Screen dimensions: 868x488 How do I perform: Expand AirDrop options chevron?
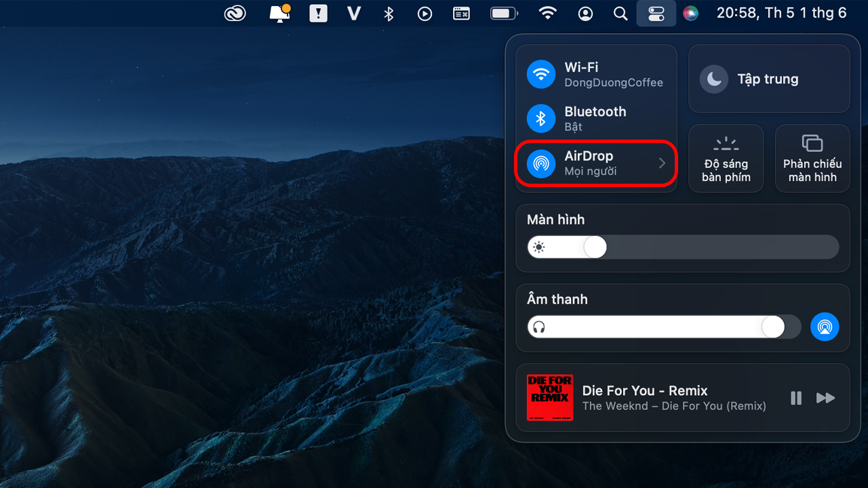click(663, 163)
